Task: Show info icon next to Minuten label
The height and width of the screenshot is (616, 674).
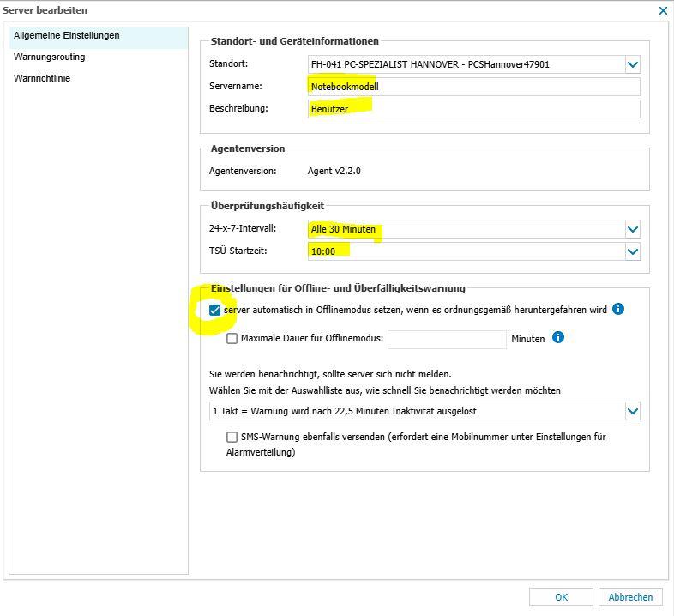Action: tap(558, 337)
